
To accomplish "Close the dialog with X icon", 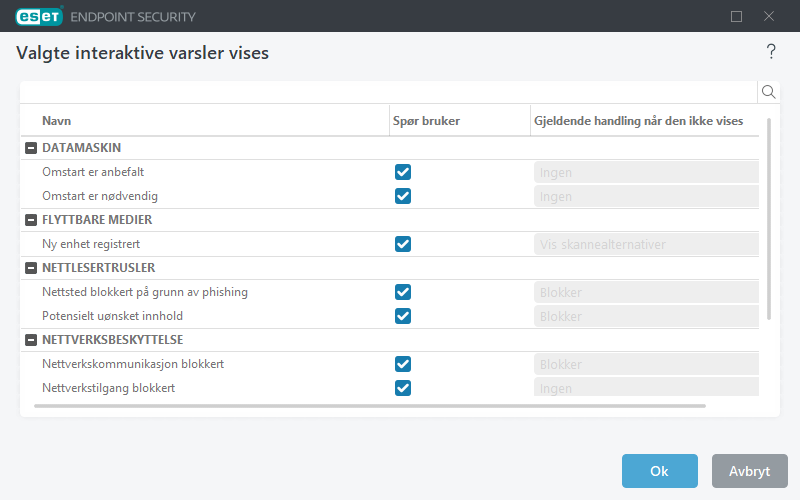I will click(769, 16).
